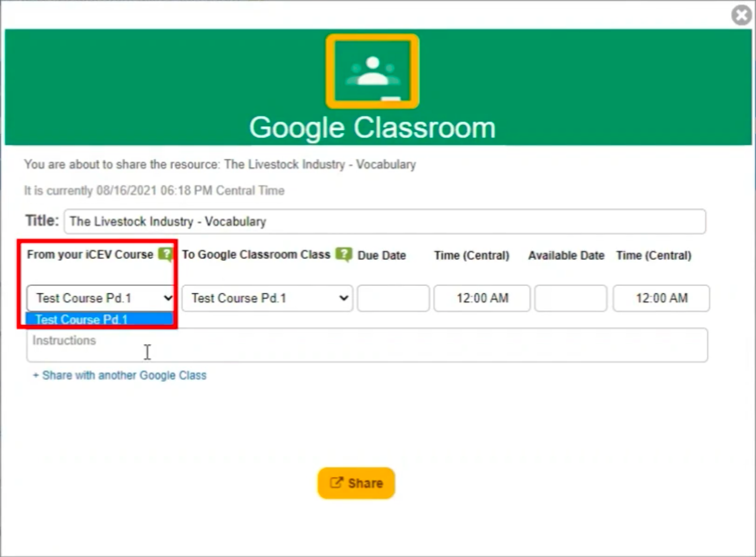Choose highlighted Test Course Pd.1 list option
The image size is (756, 557).
(100, 319)
